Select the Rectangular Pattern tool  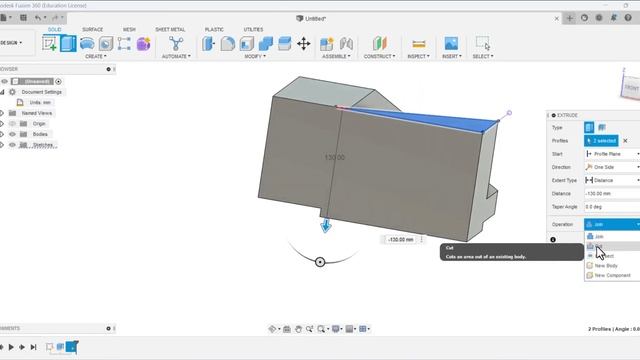click(124, 43)
